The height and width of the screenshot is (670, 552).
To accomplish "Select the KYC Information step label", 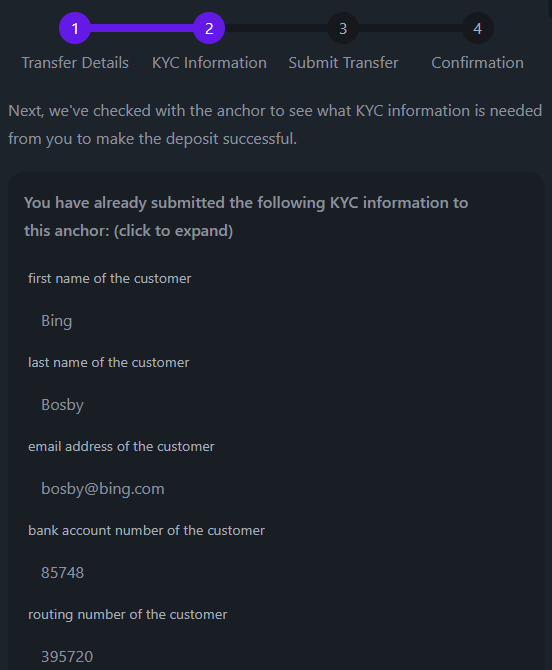I will tap(209, 63).
